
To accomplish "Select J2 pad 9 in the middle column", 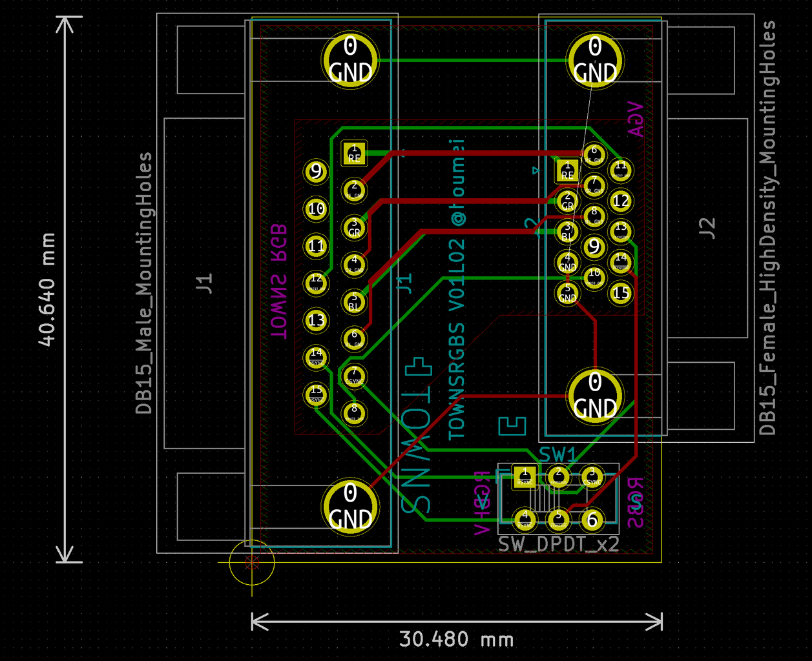I will pos(594,247).
